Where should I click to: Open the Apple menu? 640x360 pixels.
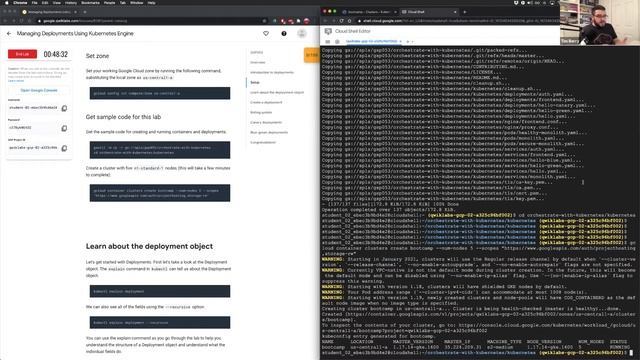tap(6, 2)
